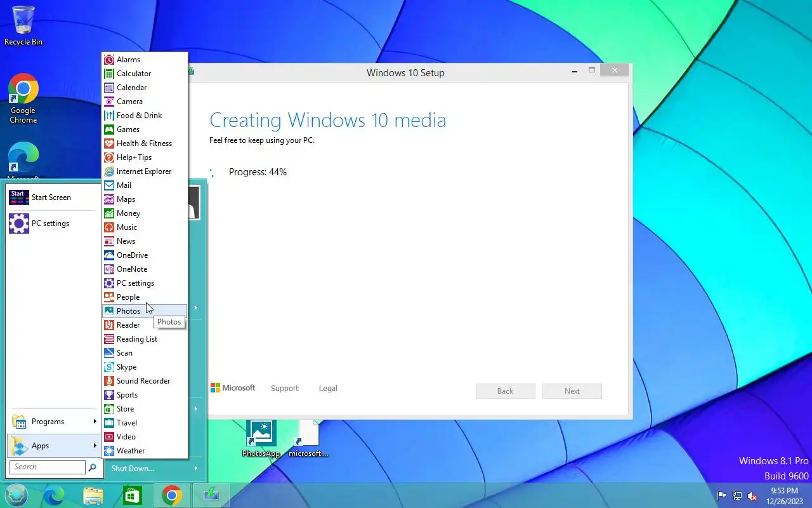Open Food & Drink app
This screenshot has width=812, height=508.
tap(145, 116)
